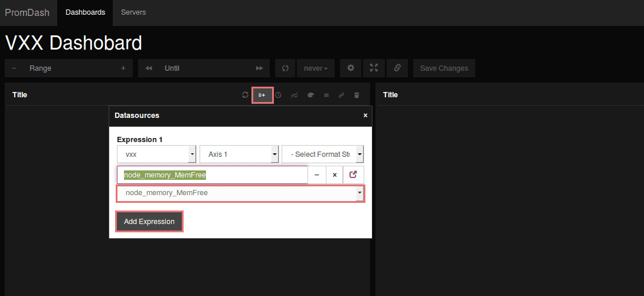Open the palette color settings icon
The height and width of the screenshot is (296, 644).
click(310, 95)
